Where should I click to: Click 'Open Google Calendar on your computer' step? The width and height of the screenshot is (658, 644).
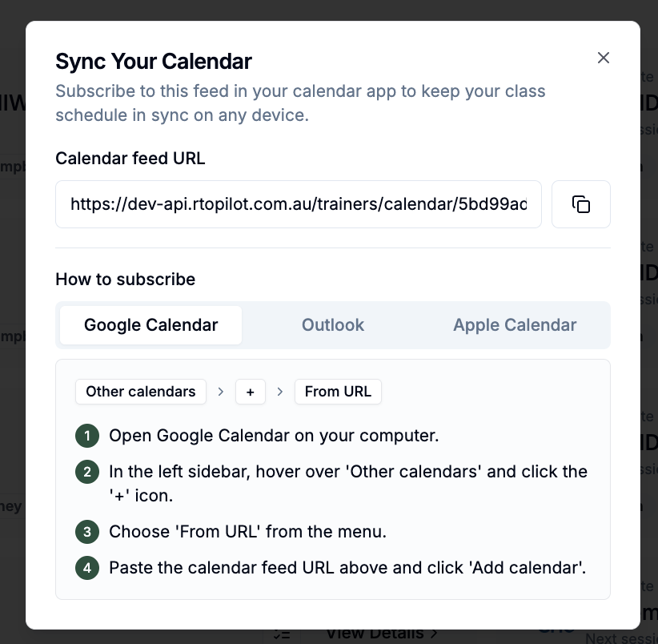click(x=274, y=436)
